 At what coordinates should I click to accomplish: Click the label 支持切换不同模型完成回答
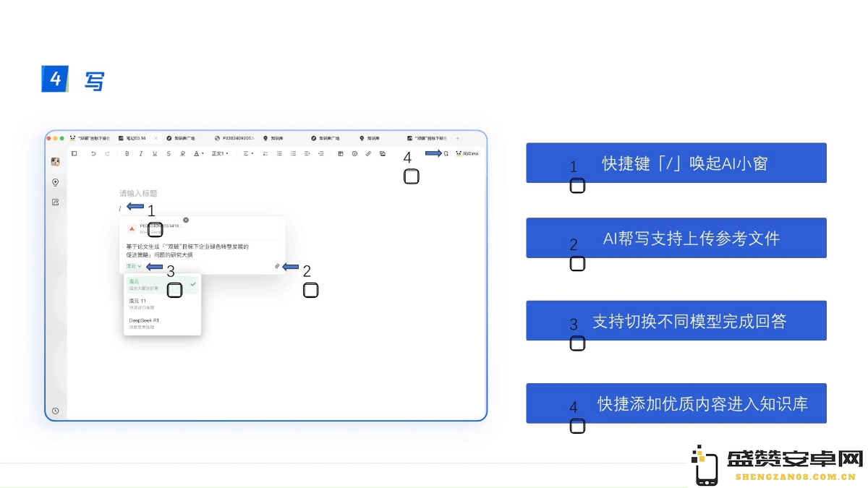click(689, 321)
